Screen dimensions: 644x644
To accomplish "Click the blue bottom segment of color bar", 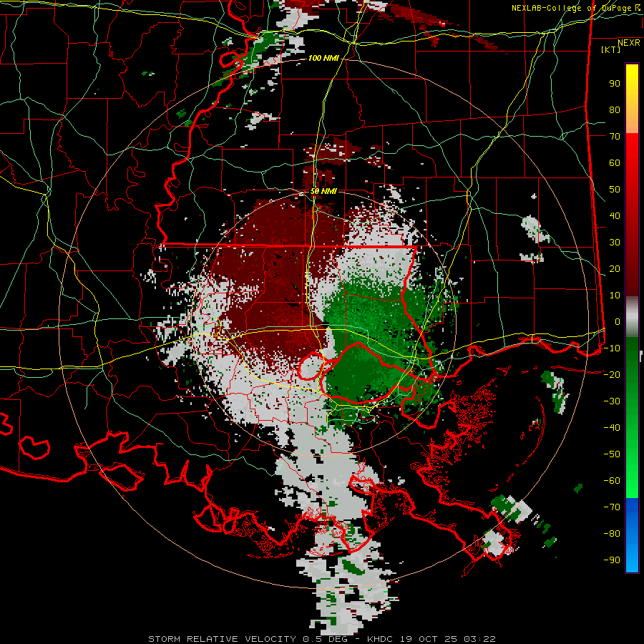I will tap(632, 535).
